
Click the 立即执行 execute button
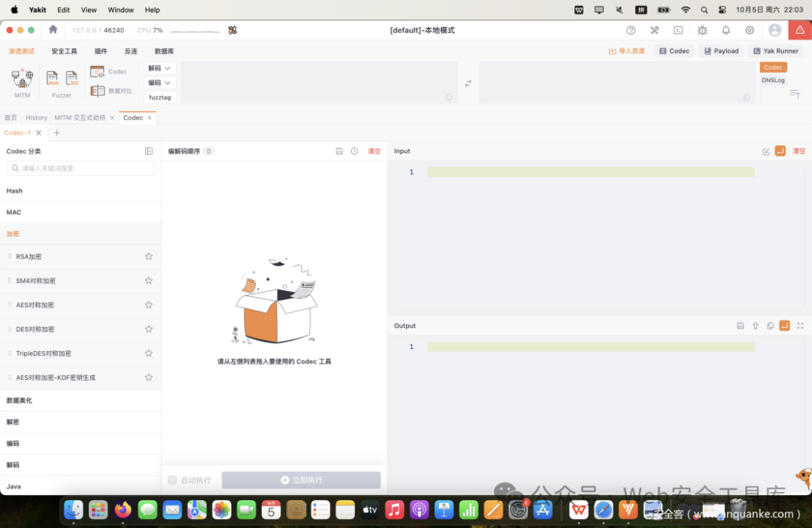[x=301, y=481]
